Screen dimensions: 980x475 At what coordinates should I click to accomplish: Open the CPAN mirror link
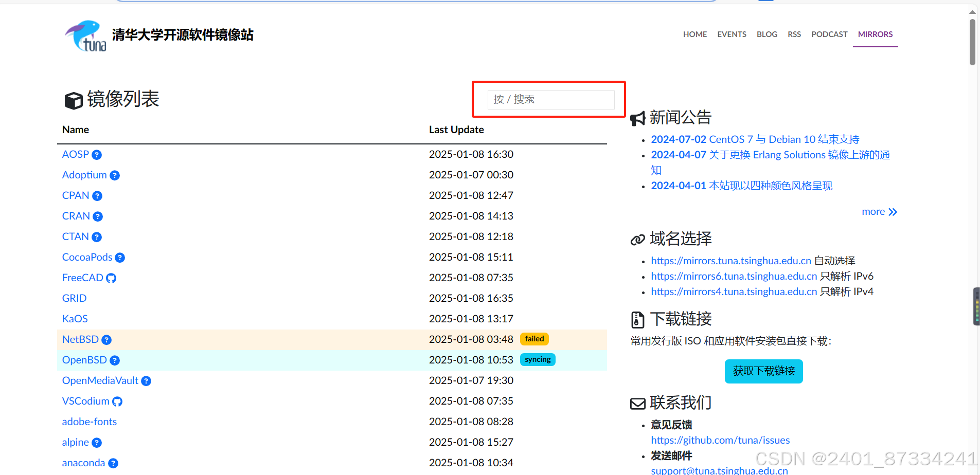click(76, 195)
